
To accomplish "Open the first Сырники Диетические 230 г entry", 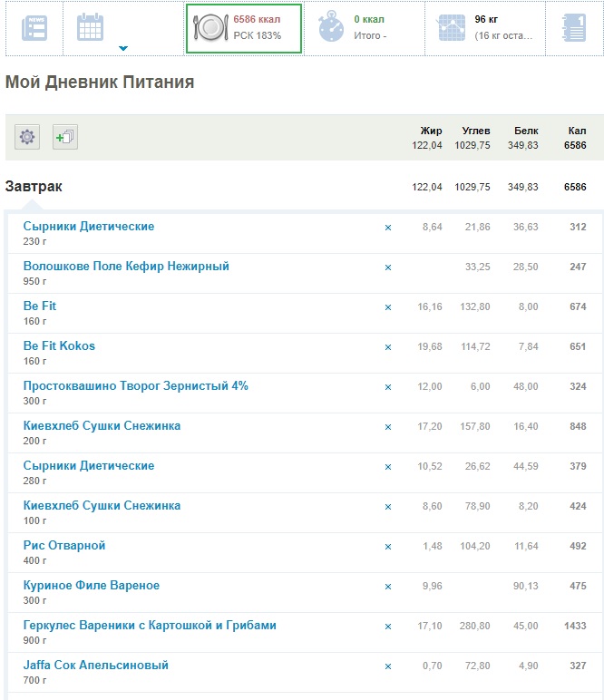I will pyautogui.click(x=89, y=227).
